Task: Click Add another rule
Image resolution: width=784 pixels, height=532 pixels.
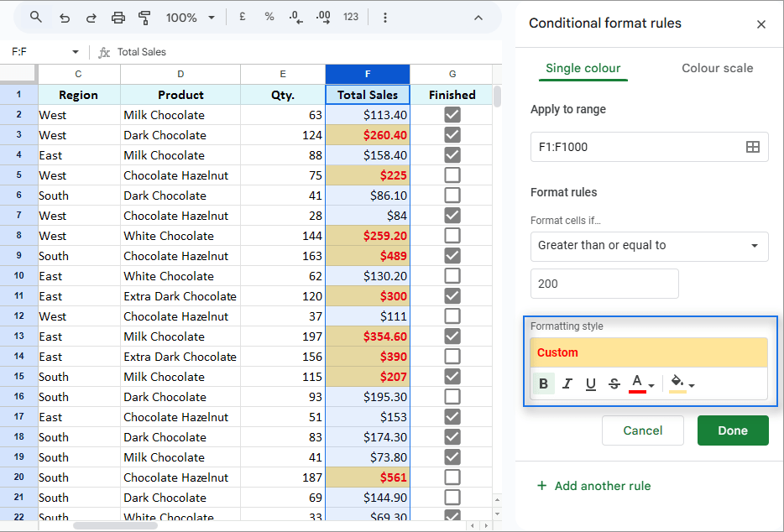Action: point(593,486)
